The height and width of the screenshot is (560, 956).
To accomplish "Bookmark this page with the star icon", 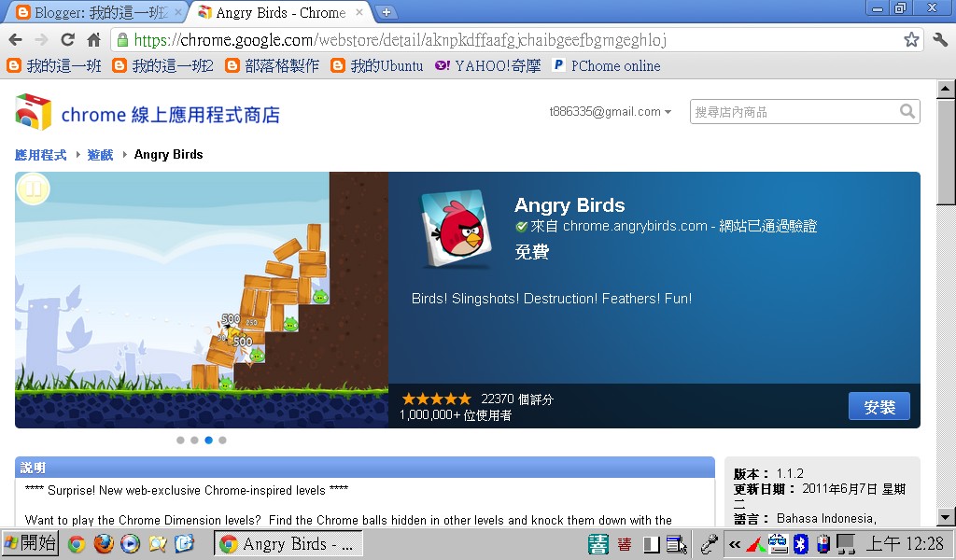I will click(911, 40).
